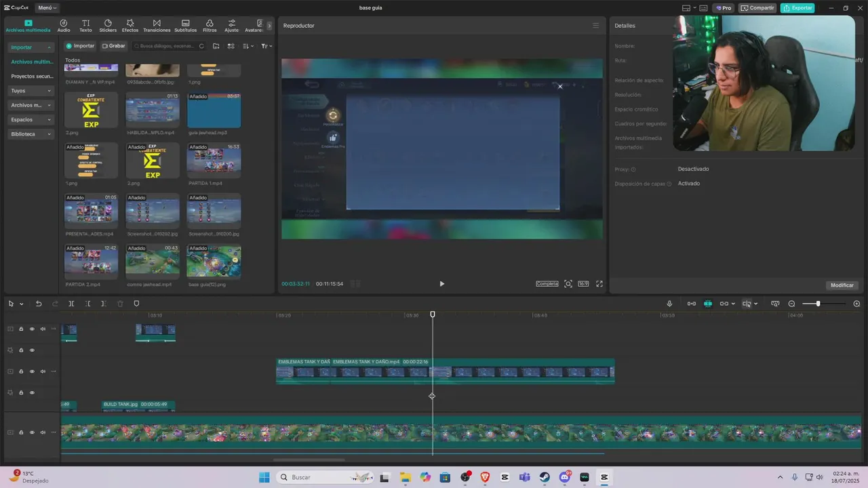Click the zoom in timeline magnifier icon

856,304
